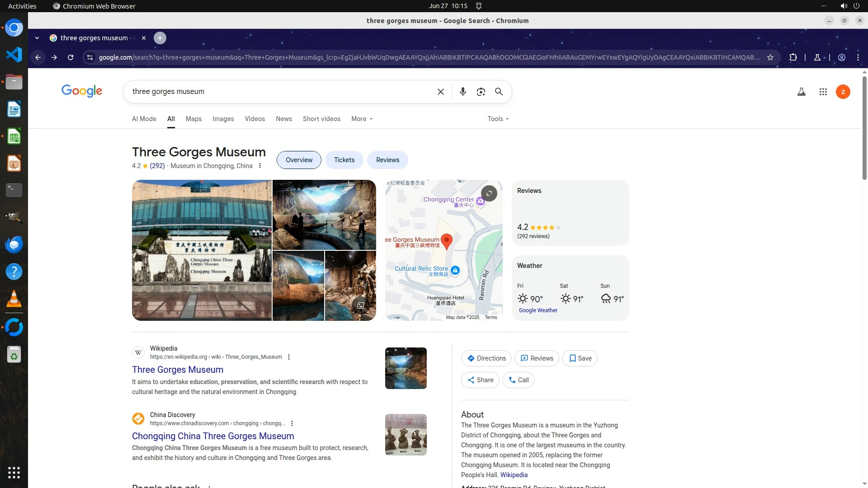Viewport: 868px width, 488px height.
Task: Select the Overview chip
Action: coord(299,160)
